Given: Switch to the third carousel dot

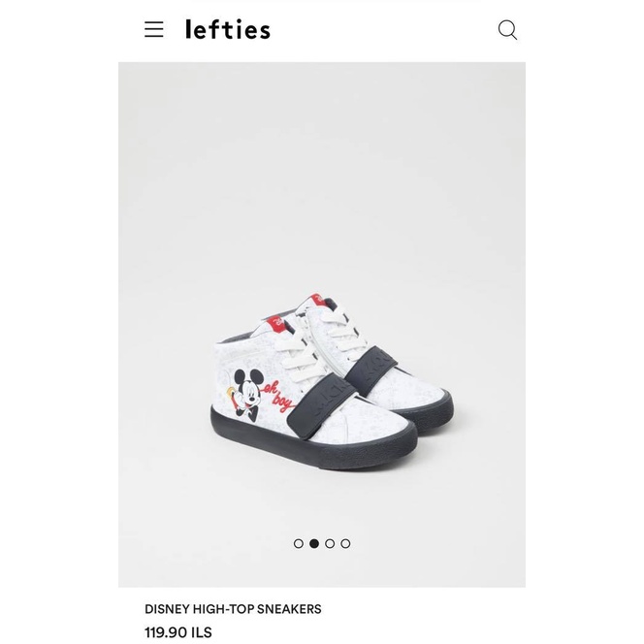Looking at the screenshot, I should pos(330,543).
